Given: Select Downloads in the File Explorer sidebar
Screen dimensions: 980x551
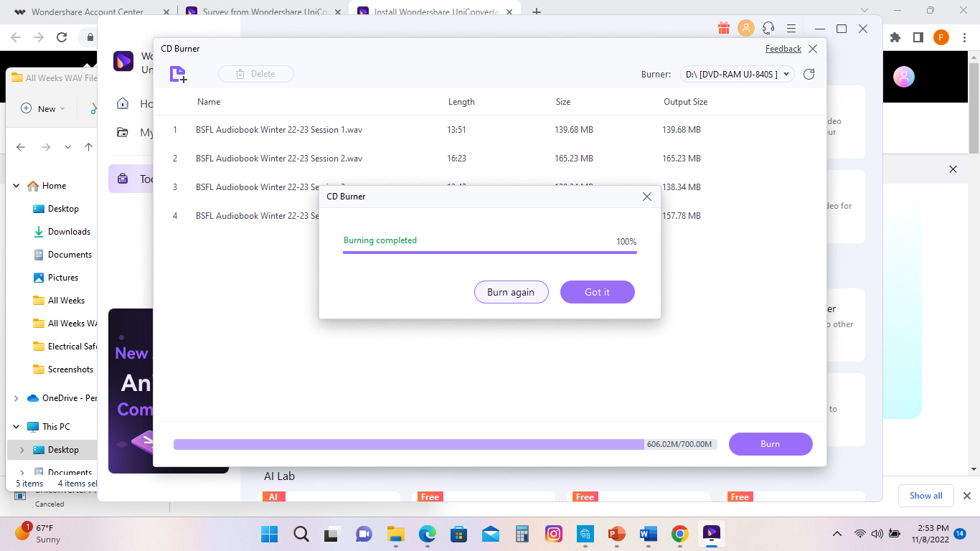Looking at the screenshot, I should point(69,232).
